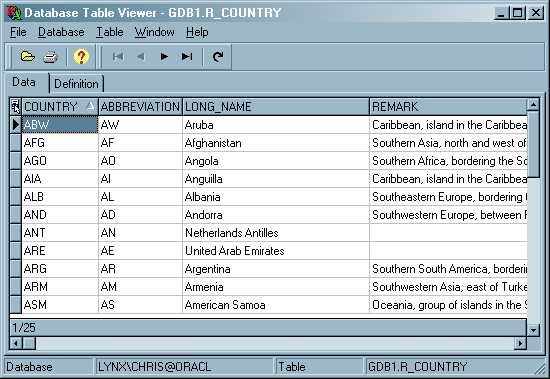Click the horizontal scrollbar right arrow

(521, 343)
